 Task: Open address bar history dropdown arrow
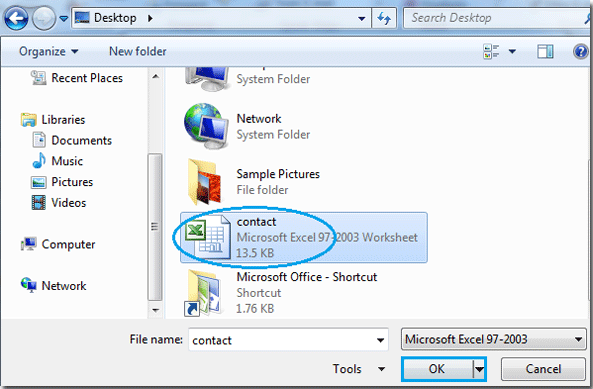click(362, 18)
